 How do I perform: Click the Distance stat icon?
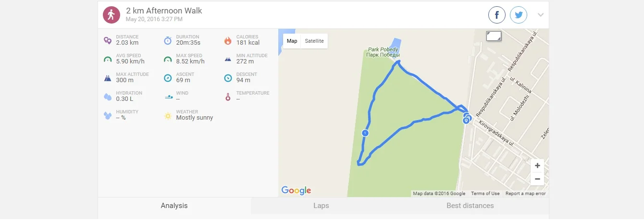pos(108,40)
